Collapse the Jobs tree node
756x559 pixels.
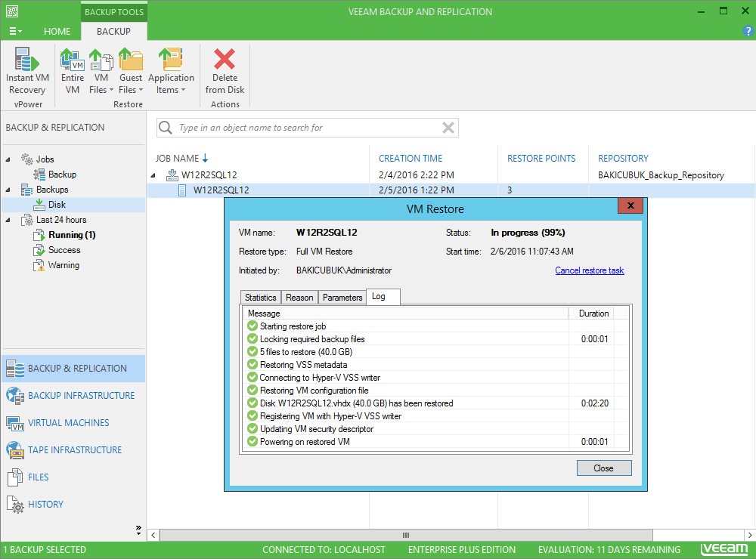[9, 159]
